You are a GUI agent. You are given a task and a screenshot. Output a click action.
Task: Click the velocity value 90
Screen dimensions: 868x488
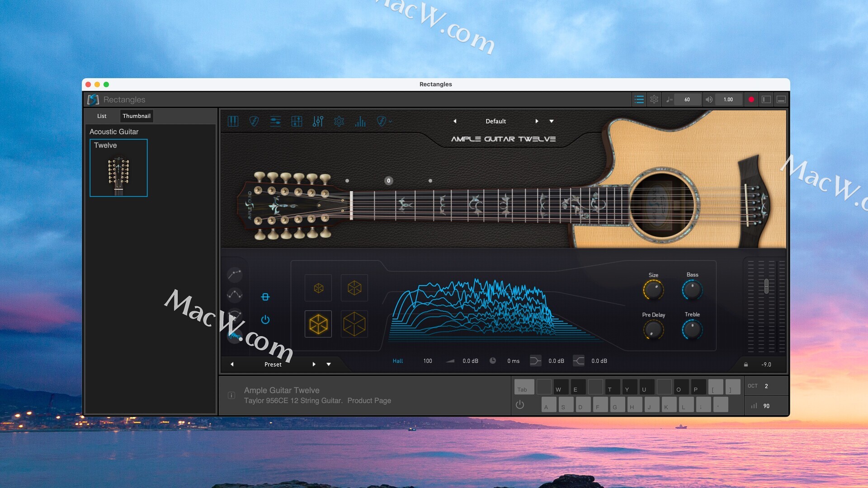click(x=766, y=406)
